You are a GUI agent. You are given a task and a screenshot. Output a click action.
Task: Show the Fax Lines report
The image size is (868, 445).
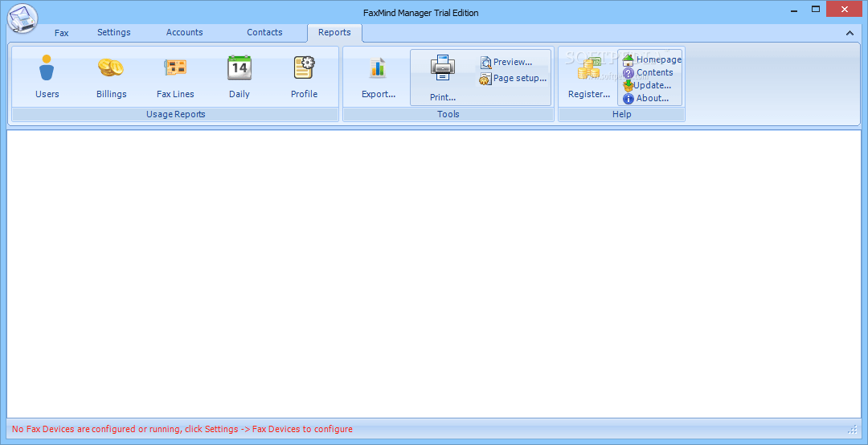click(x=175, y=77)
